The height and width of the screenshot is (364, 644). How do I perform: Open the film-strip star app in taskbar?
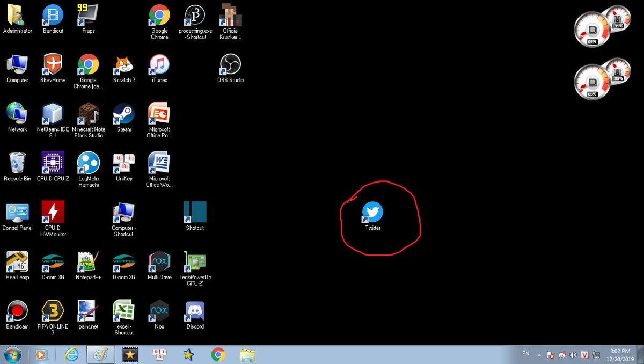130,354
